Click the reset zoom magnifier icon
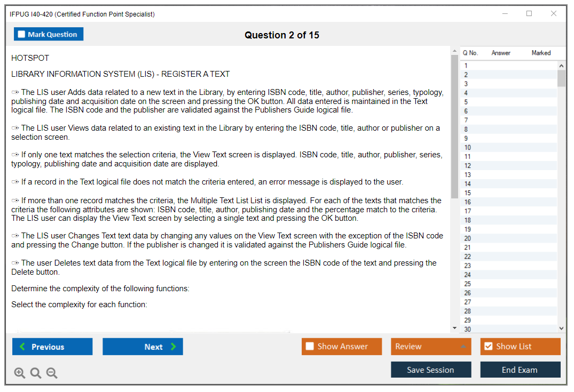Screen dimensions: 574x392 coord(36,373)
